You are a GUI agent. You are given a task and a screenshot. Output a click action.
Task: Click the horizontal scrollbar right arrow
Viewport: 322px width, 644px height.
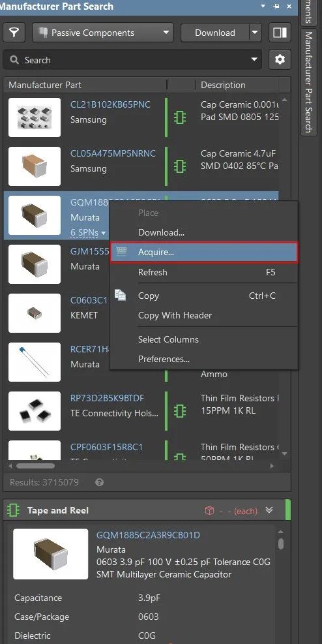coord(272,466)
